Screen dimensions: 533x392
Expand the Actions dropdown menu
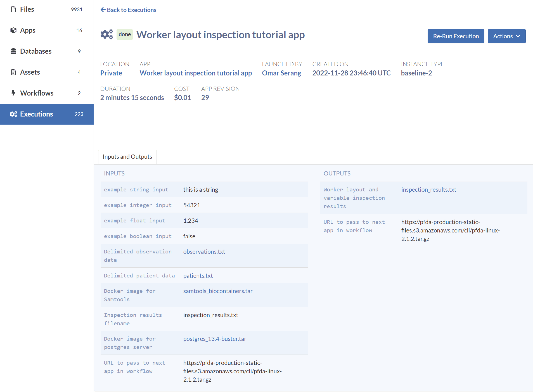point(506,36)
